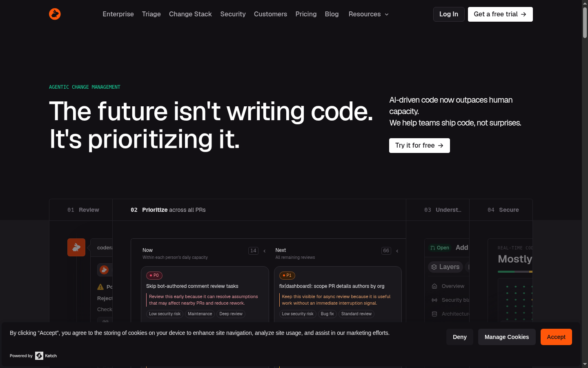
Task: Click the orange rabbit avatar in Review panel
Action: (76, 247)
